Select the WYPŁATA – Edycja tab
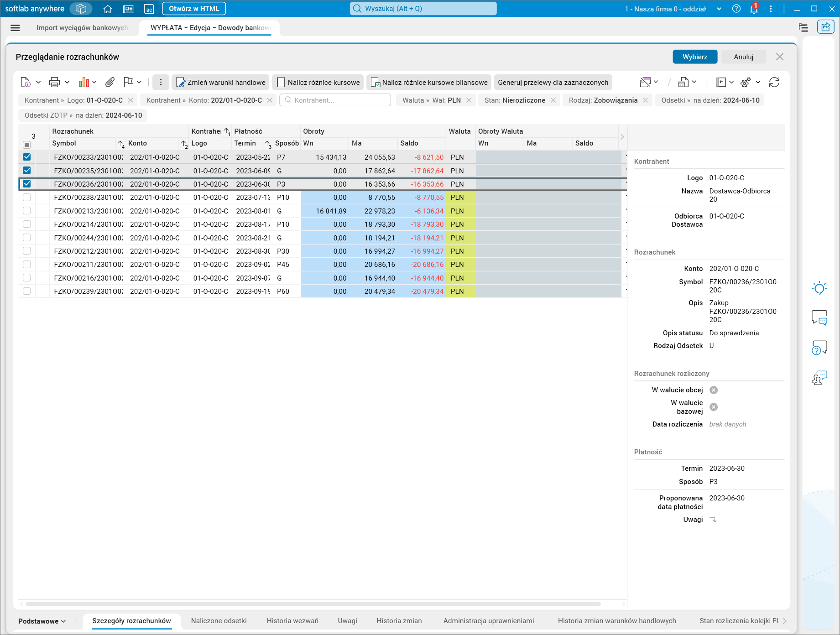The width and height of the screenshot is (840, 635). click(211, 28)
